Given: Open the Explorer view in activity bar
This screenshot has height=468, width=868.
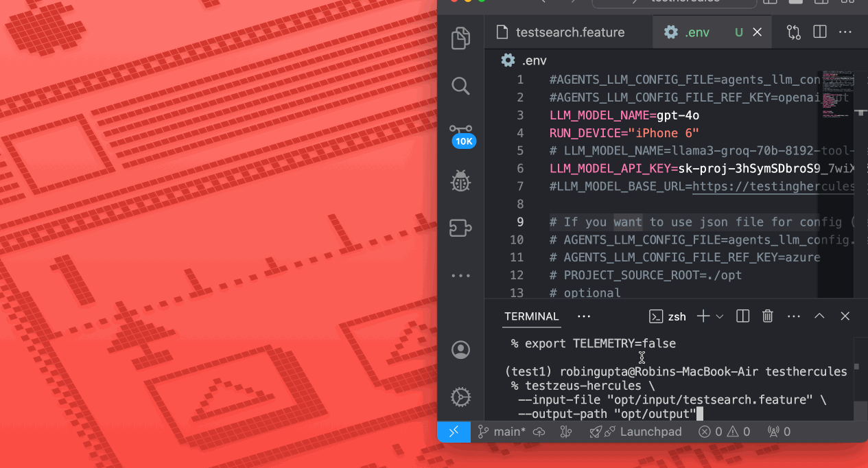Looking at the screenshot, I should click(460, 38).
